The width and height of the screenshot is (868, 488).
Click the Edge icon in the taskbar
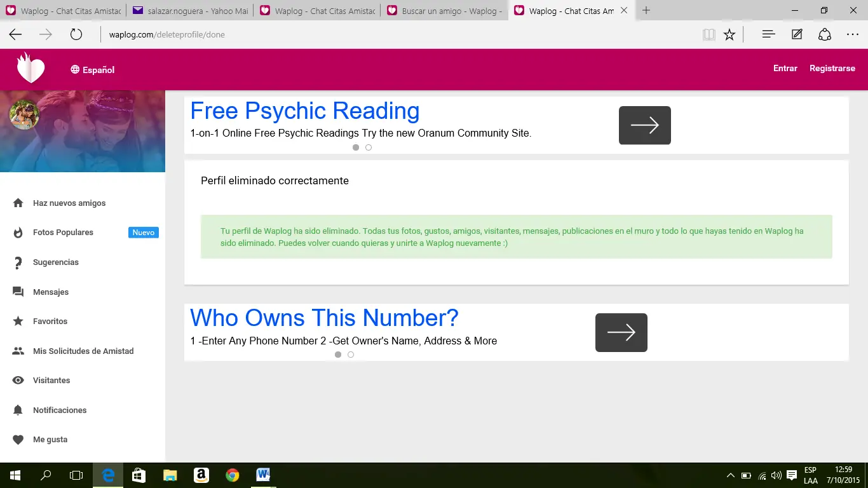(108, 475)
